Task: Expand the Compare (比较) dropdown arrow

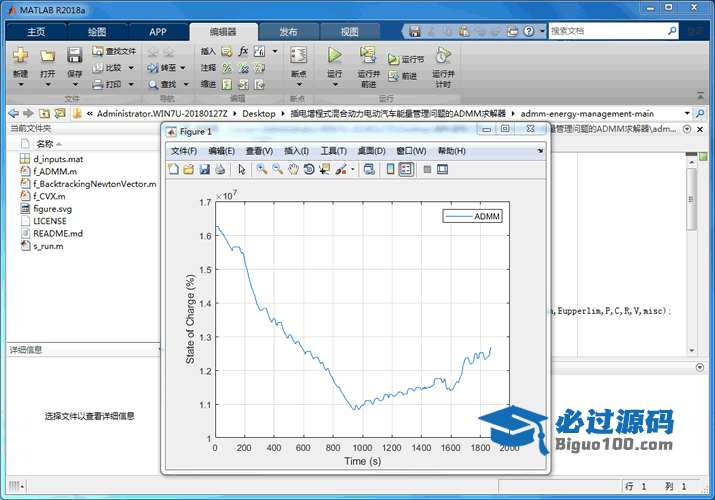Action: pyautogui.click(x=131, y=68)
